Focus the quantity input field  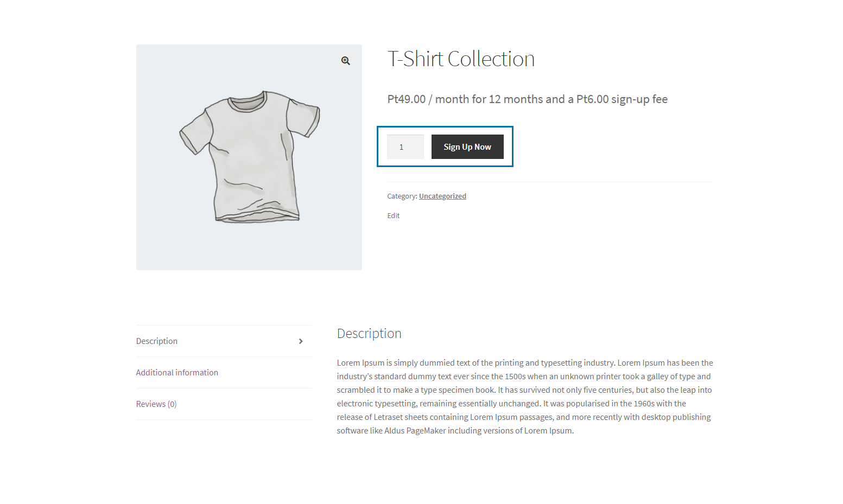click(405, 147)
